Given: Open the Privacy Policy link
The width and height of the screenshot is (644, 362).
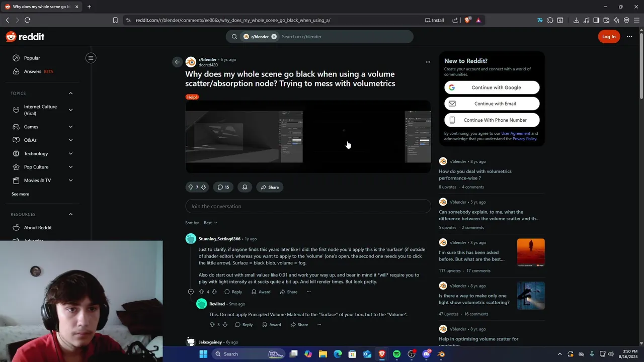Looking at the screenshot, I should click(x=524, y=139).
